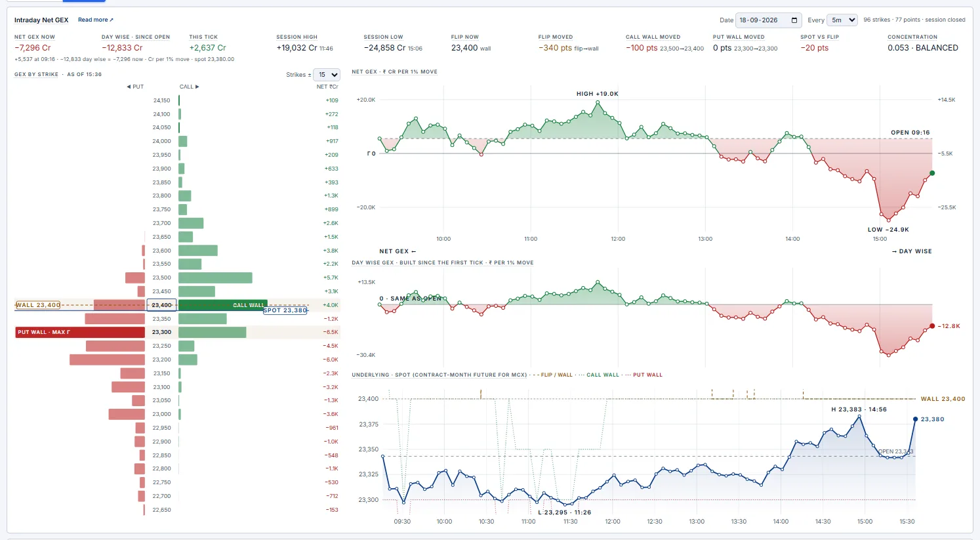Click the SPOT VS FLIP value −20 pts
The image size is (980, 540).
click(815, 48)
